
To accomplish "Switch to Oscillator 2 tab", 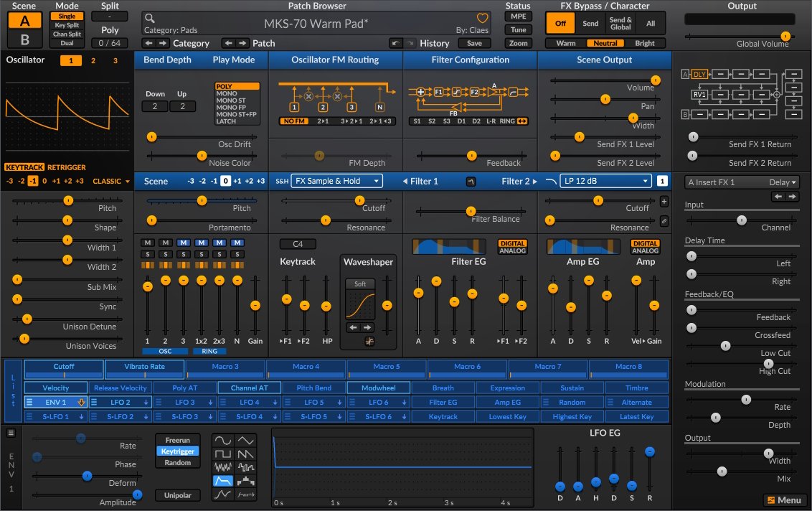I will click(93, 60).
